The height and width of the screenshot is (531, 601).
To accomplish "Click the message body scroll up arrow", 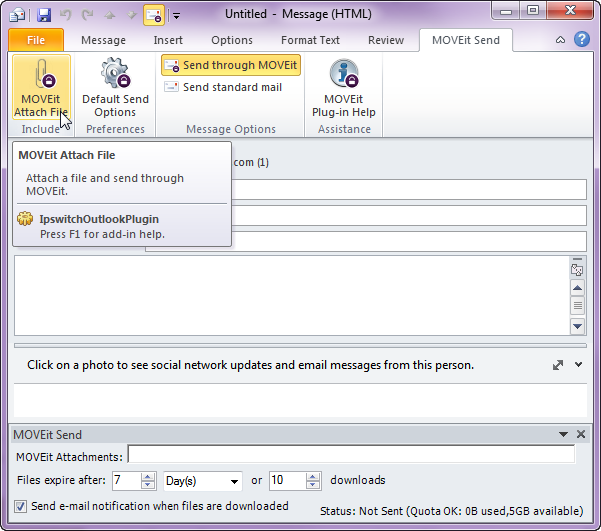I will pos(577,288).
